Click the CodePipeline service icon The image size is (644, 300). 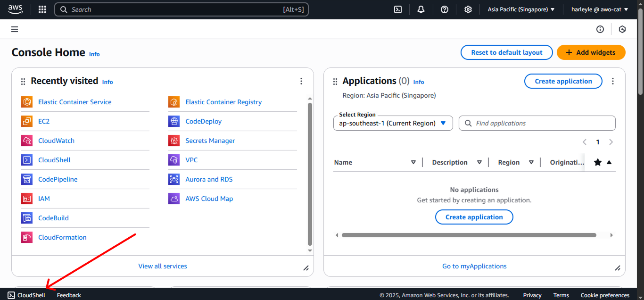27,179
